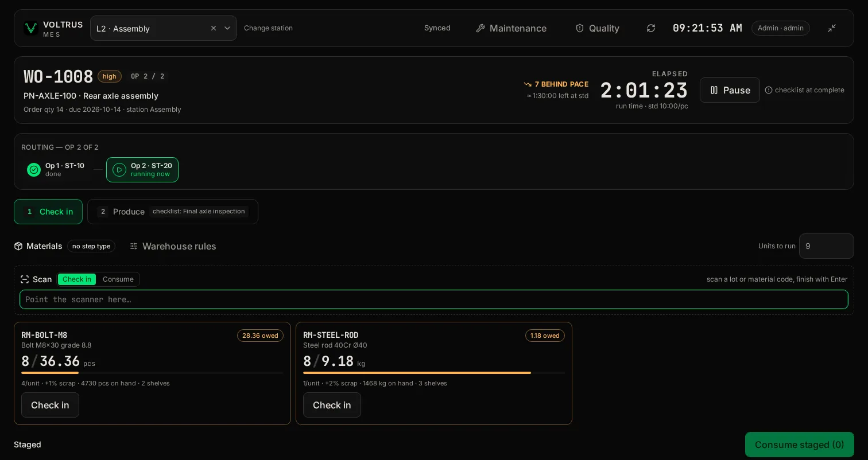Click the refresh sync icon
This screenshot has width=868, height=460.
pos(651,28)
